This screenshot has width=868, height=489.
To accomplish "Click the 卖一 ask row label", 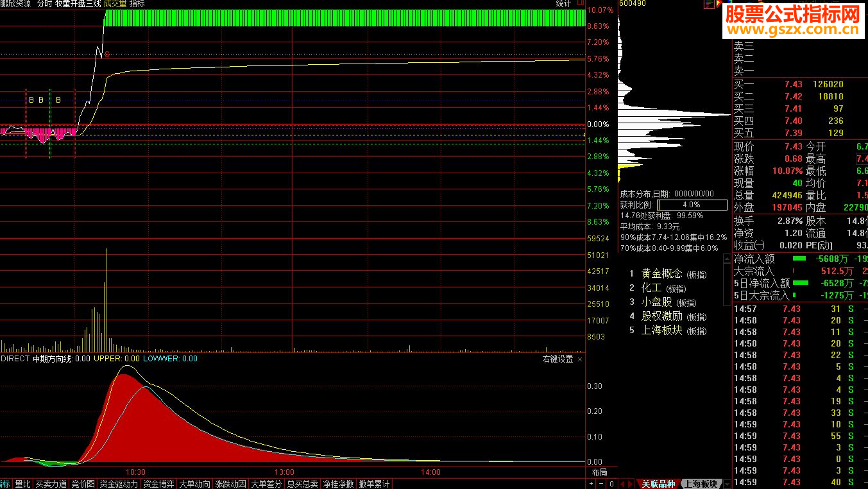I will [x=744, y=71].
